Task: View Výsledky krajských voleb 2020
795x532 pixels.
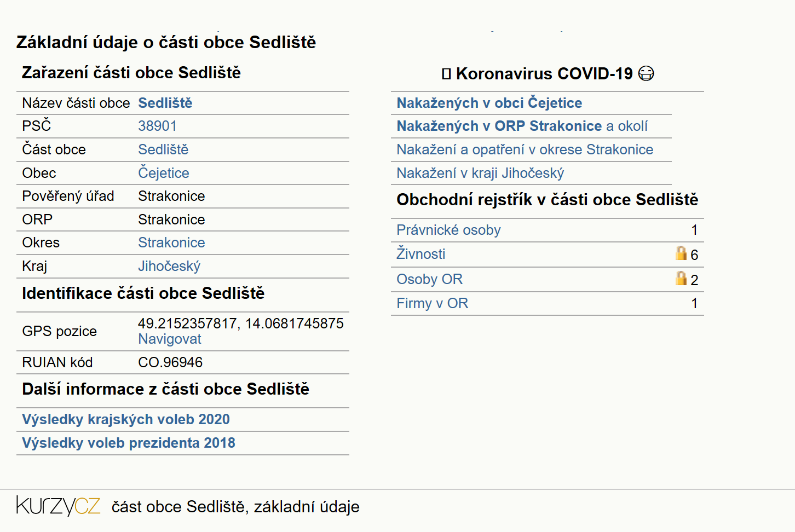Action: click(126, 419)
